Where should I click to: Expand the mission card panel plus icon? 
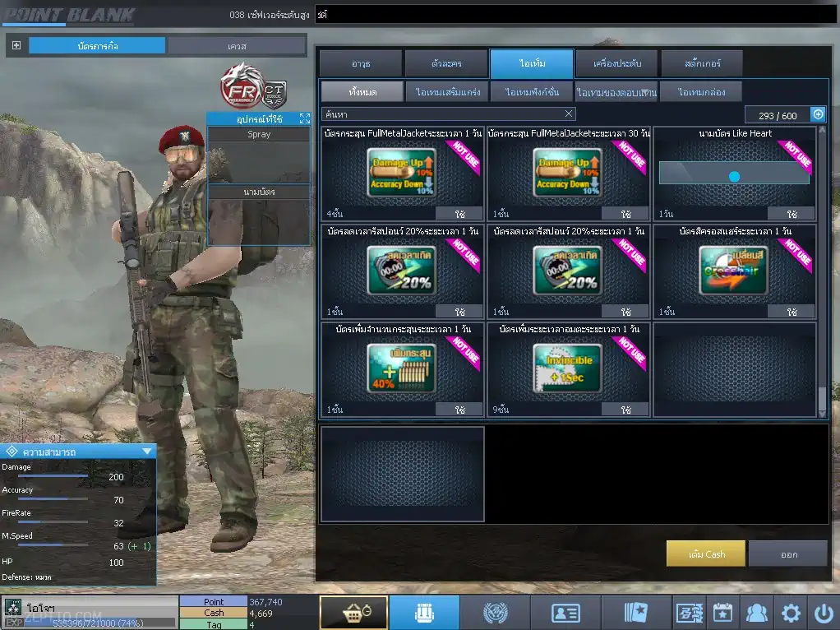tap(16, 45)
